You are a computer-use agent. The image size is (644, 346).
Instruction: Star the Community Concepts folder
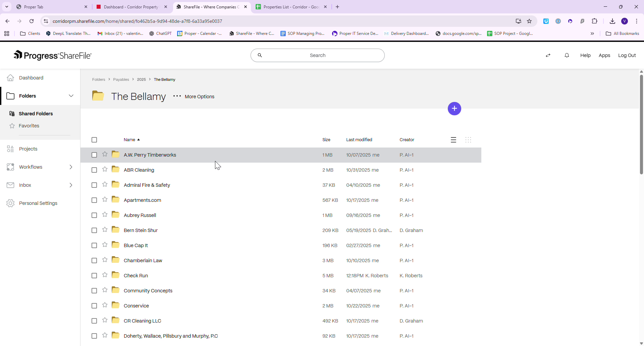pos(105,290)
